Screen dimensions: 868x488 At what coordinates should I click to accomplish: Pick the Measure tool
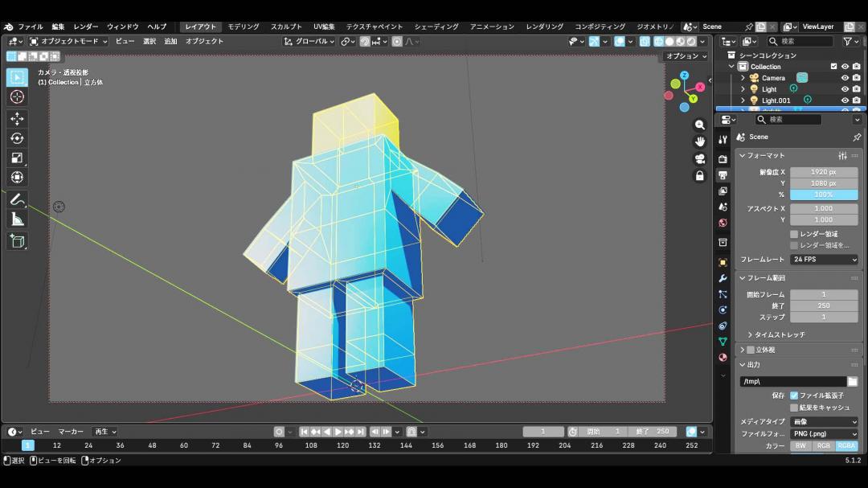coord(17,219)
